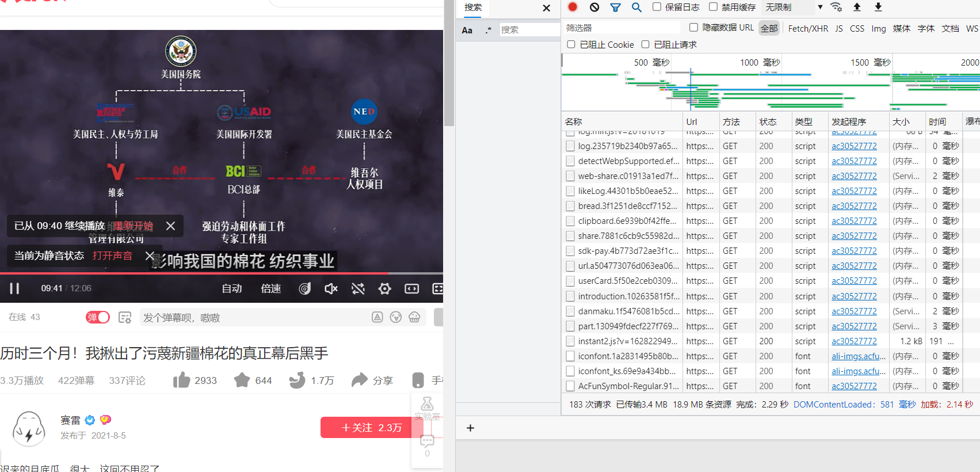The width and height of the screenshot is (980, 472).
Task: Click 打开声音 turn on sound link
Action: [112, 256]
